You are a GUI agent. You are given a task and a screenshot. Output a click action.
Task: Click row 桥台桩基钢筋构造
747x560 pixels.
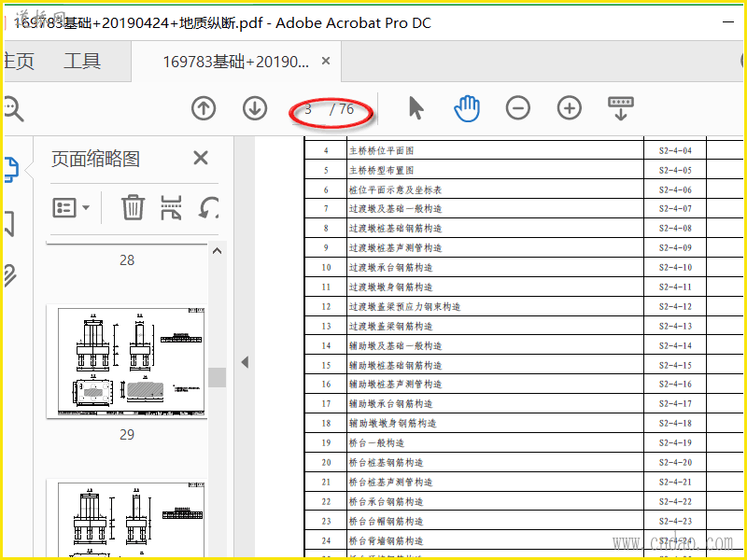(524, 462)
